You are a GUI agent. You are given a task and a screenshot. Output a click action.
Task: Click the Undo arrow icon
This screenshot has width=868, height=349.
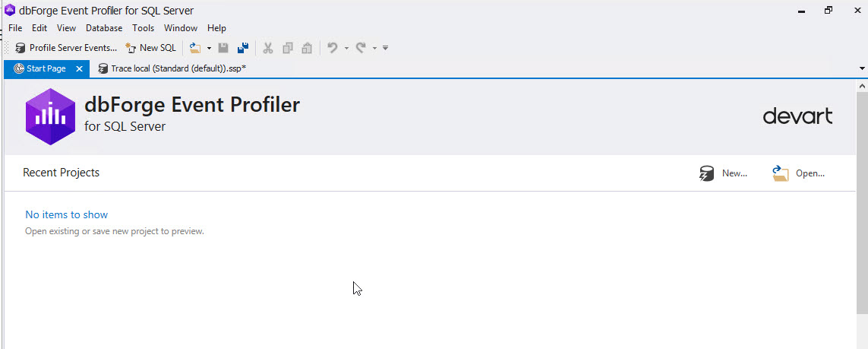point(333,48)
